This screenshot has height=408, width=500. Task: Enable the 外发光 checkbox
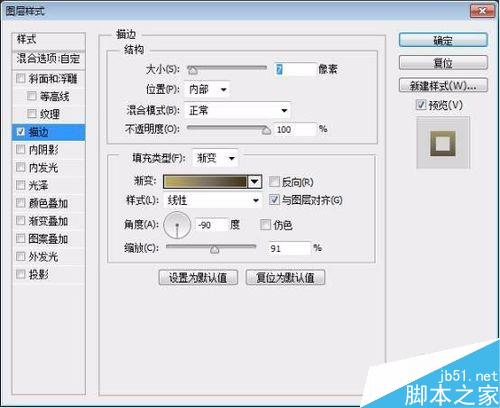(x=21, y=256)
